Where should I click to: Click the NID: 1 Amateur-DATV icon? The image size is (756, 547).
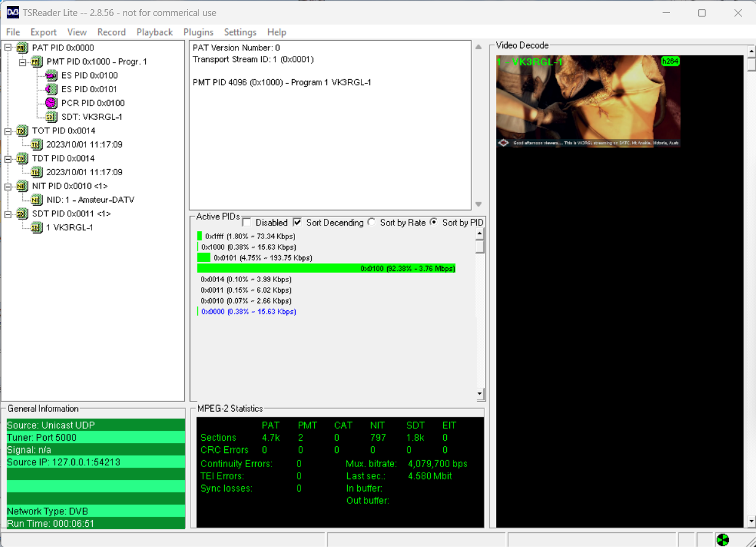pyautogui.click(x=36, y=200)
